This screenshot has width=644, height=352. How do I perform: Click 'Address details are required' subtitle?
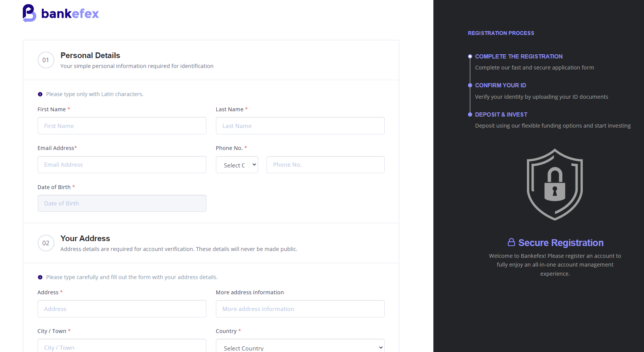179,249
